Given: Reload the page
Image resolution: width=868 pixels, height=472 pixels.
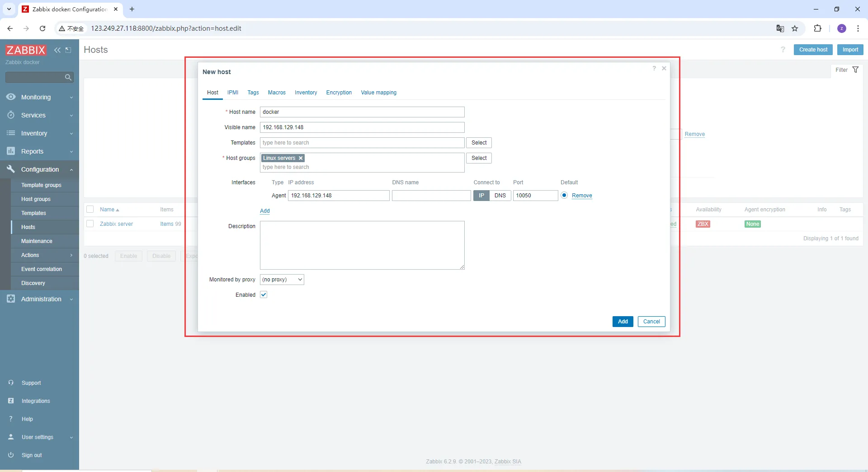Looking at the screenshot, I should [x=42, y=28].
